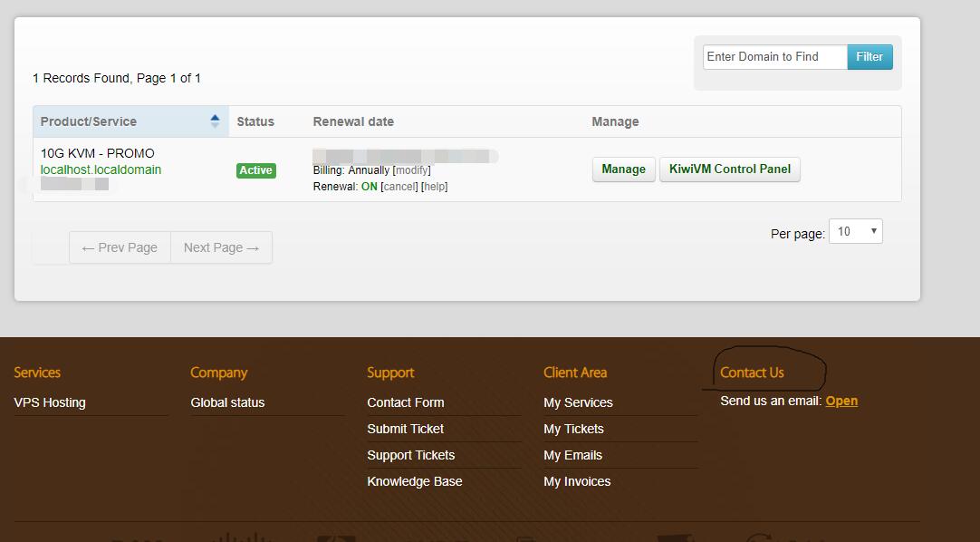Open the renewal help link
The height and width of the screenshot is (542, 980).
[x=435, y=187]
